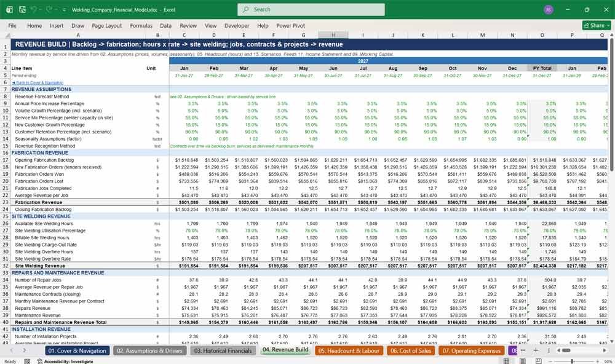Open the Customize Quick Access Toolbar dropdown

[64, 10]
